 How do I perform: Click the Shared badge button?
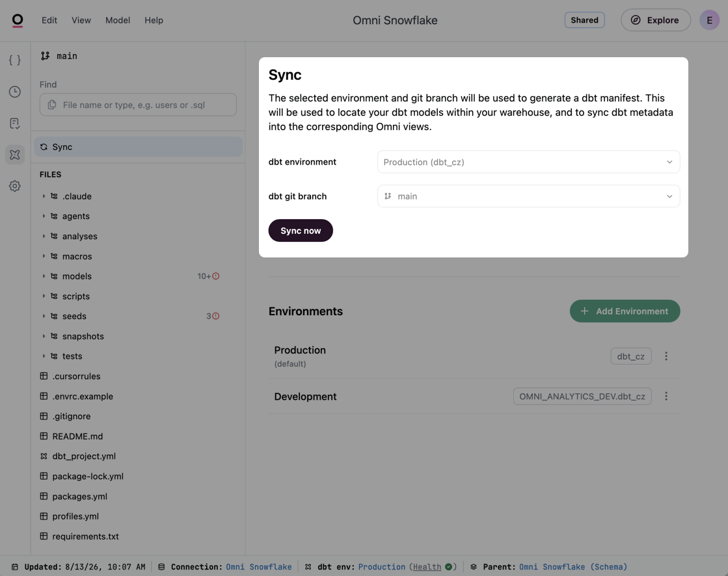pos(584,20)
